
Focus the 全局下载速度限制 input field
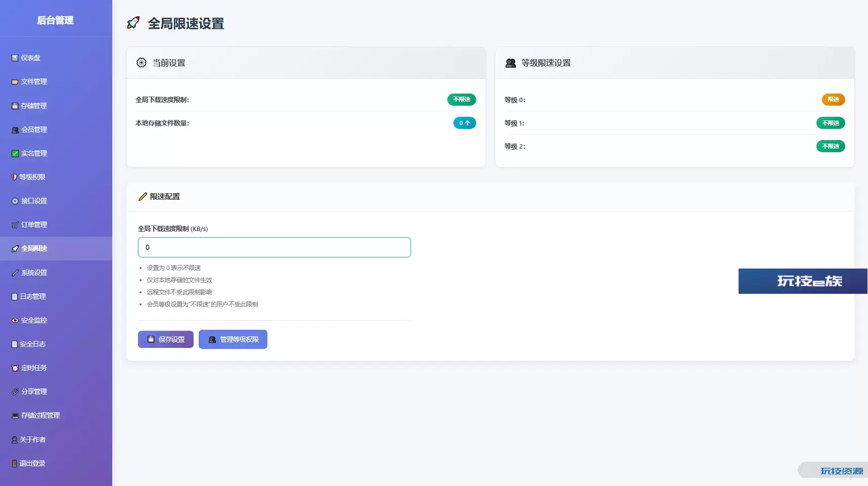[274, 248]
